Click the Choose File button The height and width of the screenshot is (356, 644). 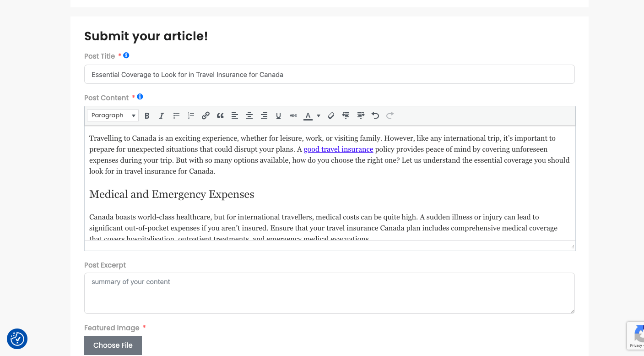[113, 345]
